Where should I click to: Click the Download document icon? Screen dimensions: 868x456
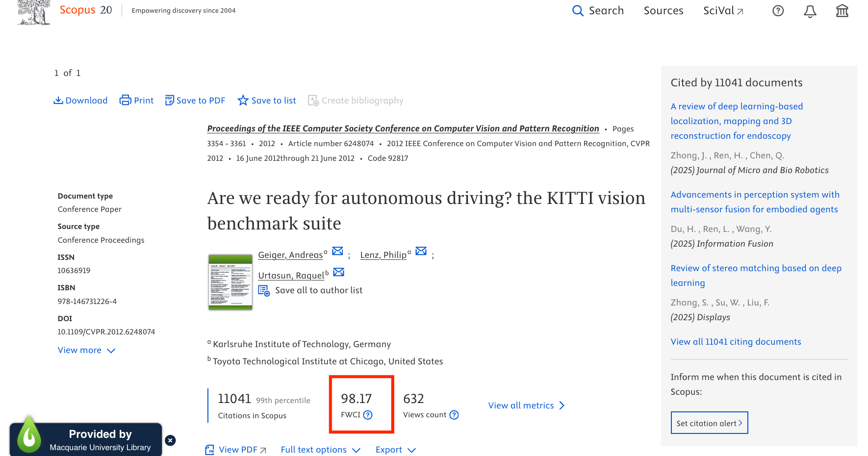(x=59, y=100)
